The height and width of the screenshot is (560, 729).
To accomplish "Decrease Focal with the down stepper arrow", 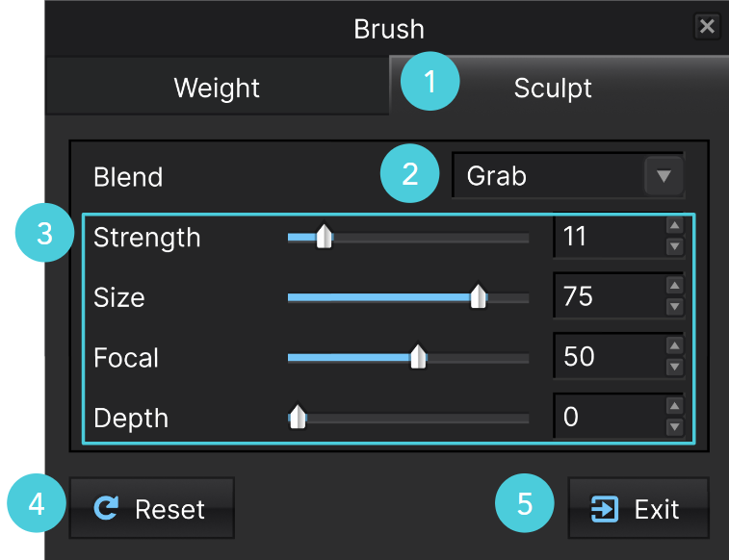I will pyautogui.click(x=675, y=367).
